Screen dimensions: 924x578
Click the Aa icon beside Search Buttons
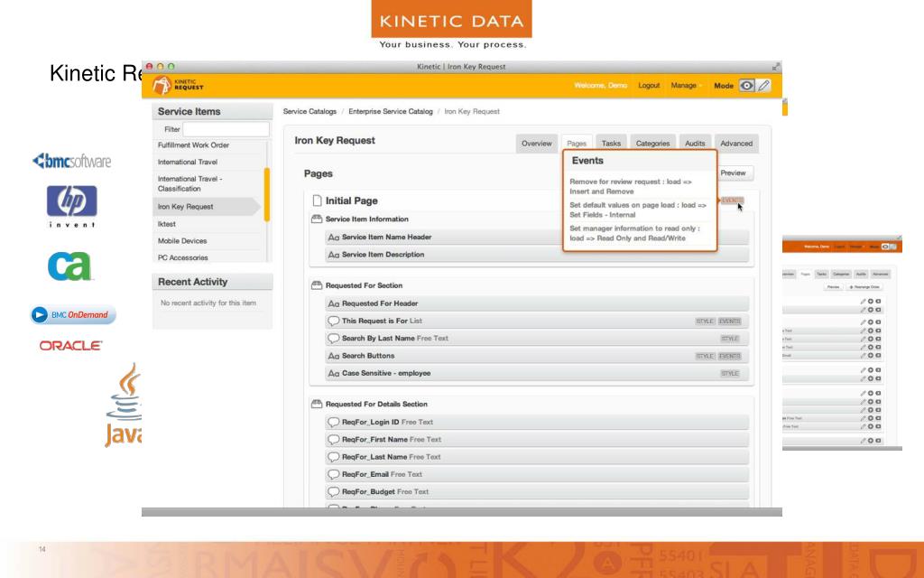coord(334,356)
